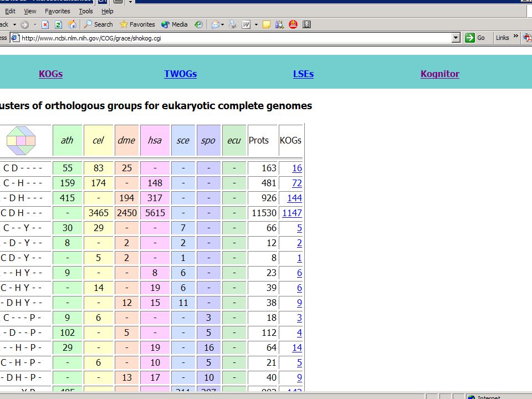Open the KOGs link in the -DHY-- row
This screenshot has height=399, width=532.
[x=299, y=303]
